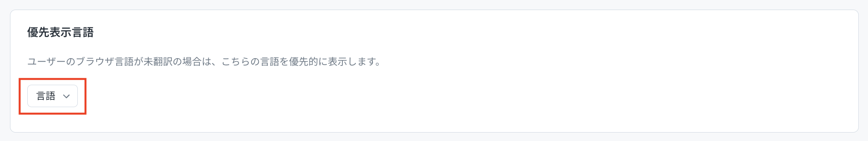The image size is (868, 141).
Task: Show language options under 優先表示言語
Action: (x=52, y=96)
